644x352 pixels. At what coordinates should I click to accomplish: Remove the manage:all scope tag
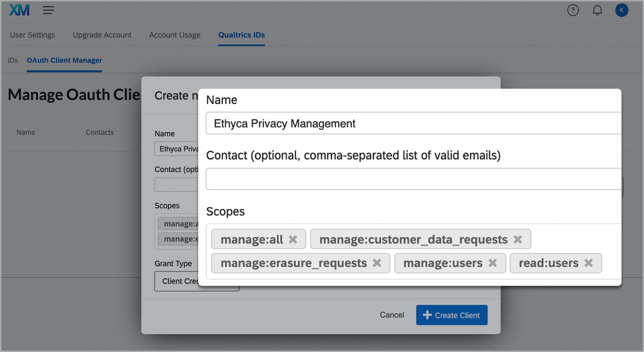pos(293,239)
